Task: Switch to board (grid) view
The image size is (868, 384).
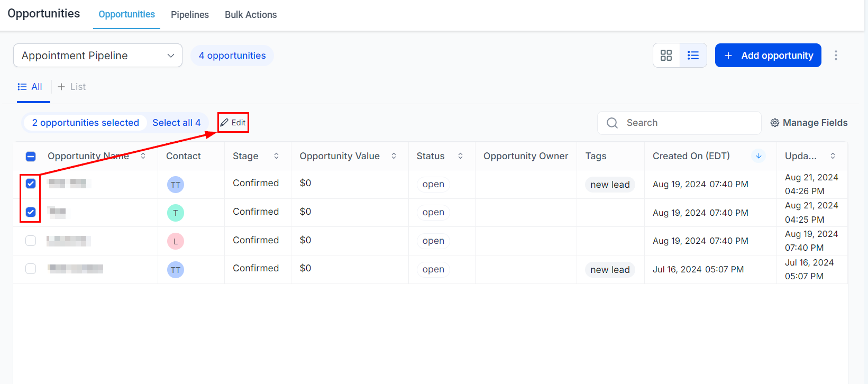Action: tap(666, 56)
